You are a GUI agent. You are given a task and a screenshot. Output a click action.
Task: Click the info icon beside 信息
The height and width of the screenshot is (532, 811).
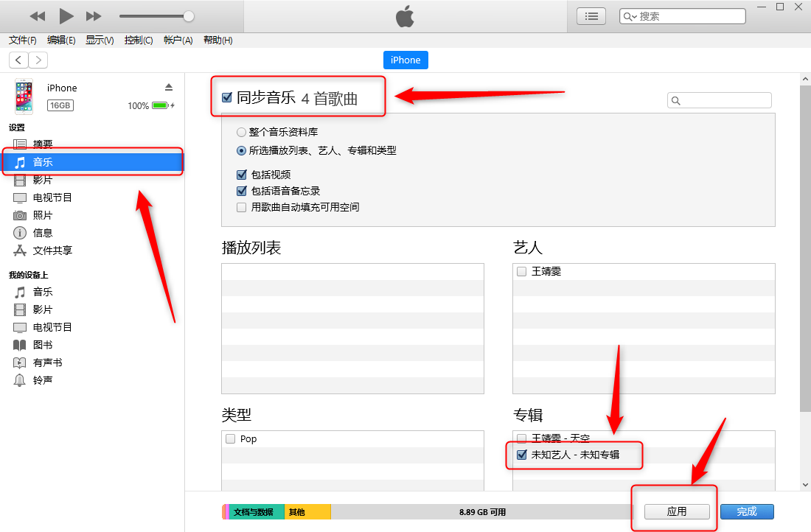click(x=20, y=233)
